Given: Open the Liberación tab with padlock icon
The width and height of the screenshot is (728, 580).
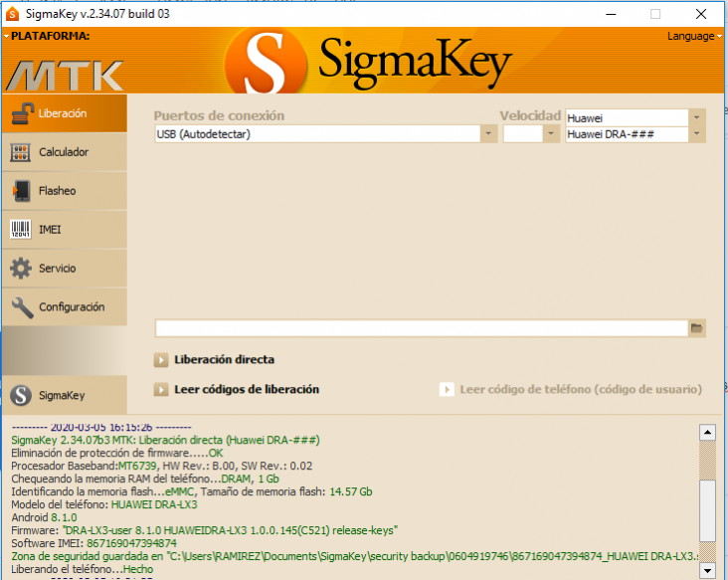Looking at the screenshot, I should pos(65,113).
